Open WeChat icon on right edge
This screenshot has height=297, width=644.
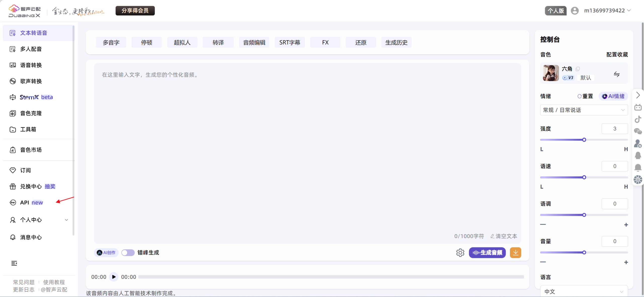(638, 131)
